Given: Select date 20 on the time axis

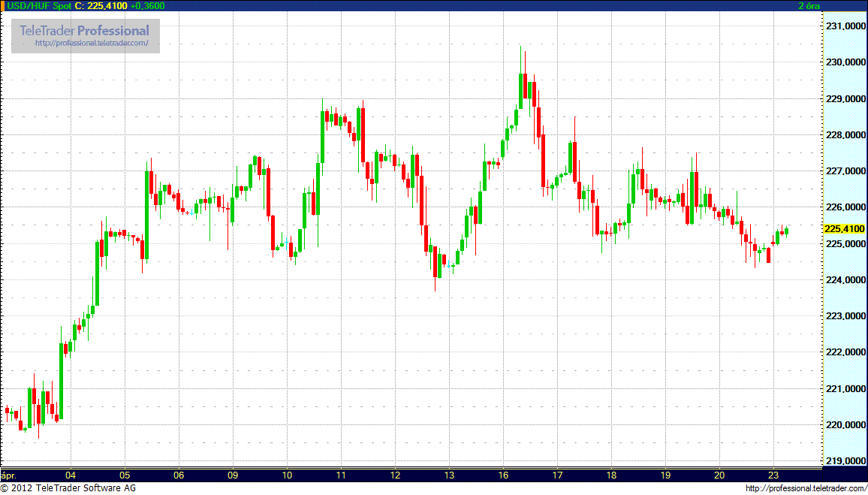Looking at the screenshot, I should 719,475.
